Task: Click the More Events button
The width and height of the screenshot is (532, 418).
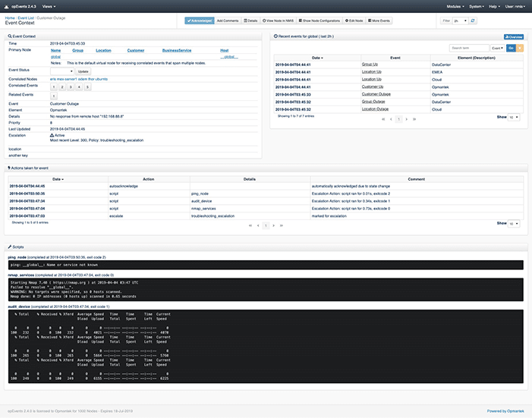Action: pyautogui.click(x=379, y=20)
